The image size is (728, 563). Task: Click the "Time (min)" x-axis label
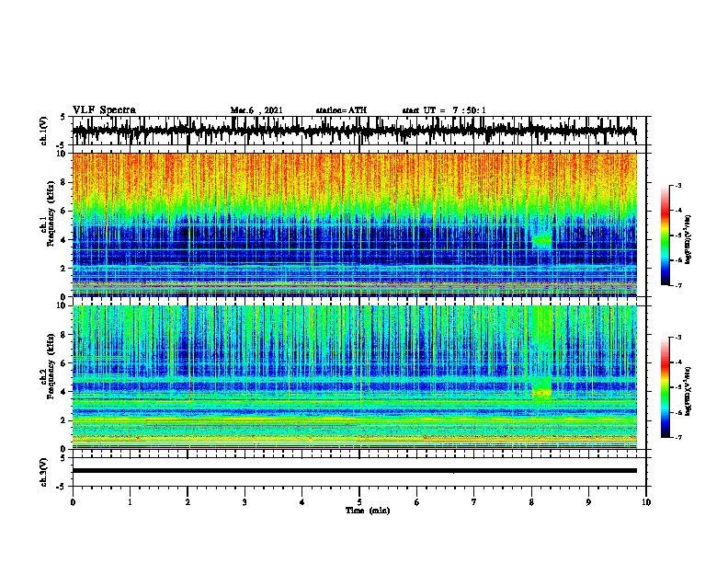(x=368, y=511)
